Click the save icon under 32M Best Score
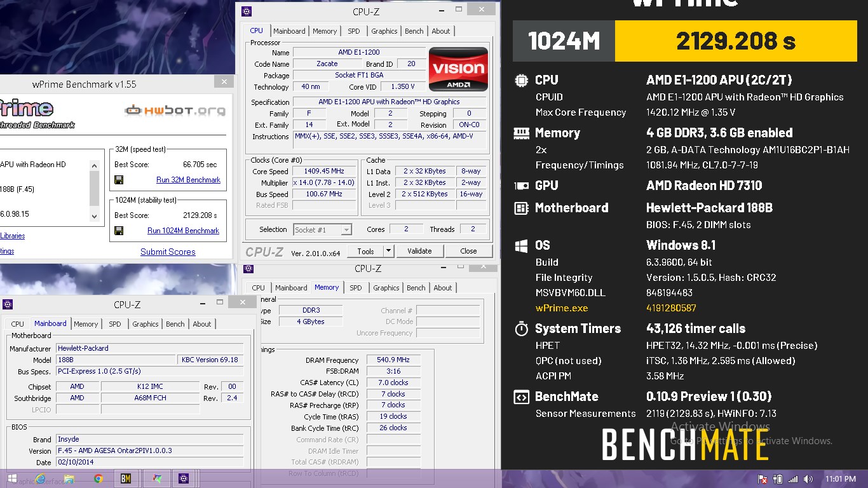The width and height of the screenshot is (868, 488). tap(119, 180)
